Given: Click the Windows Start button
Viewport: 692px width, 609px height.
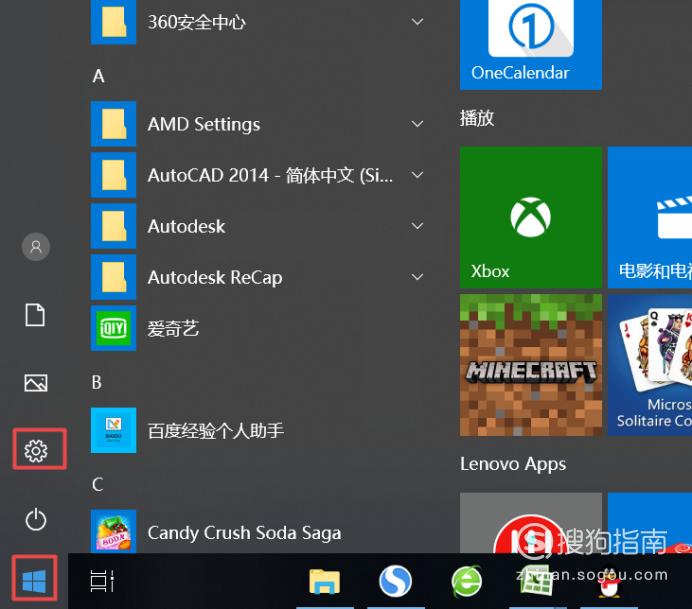Looking at the screenshot, I should (34, 581).
